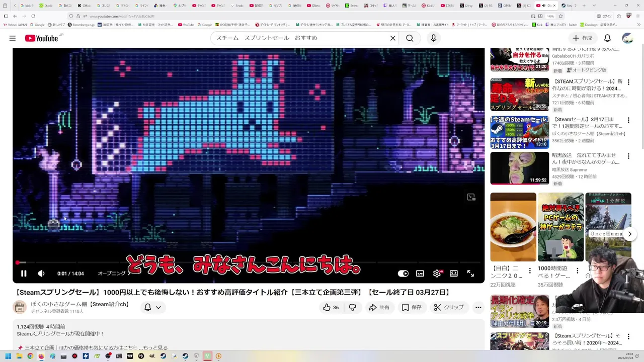This screenshot has width=644, height=362.
Task: Toggle the autoplay switch
Action: tap(403, 274)
